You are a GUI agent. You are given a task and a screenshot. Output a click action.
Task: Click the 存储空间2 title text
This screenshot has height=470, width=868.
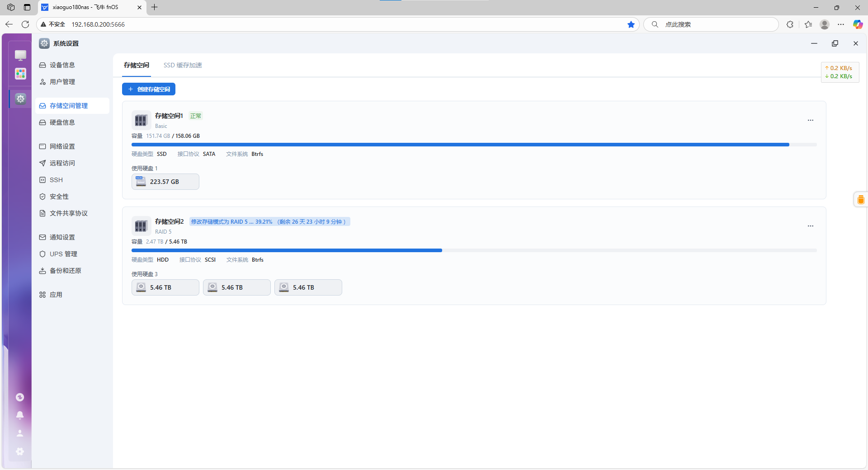170,221
